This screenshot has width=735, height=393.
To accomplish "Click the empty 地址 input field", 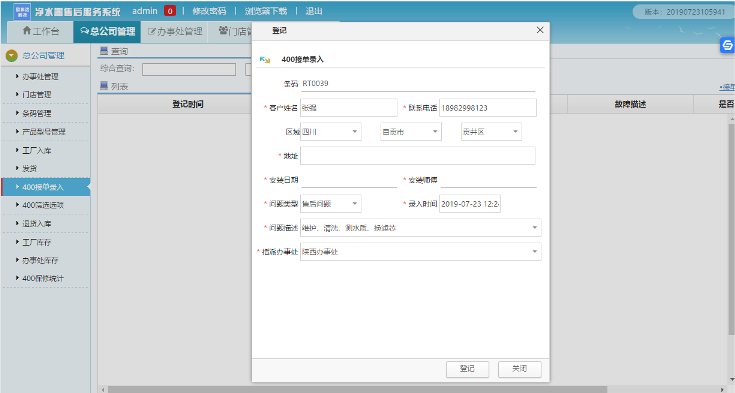I will click(418, 156).
